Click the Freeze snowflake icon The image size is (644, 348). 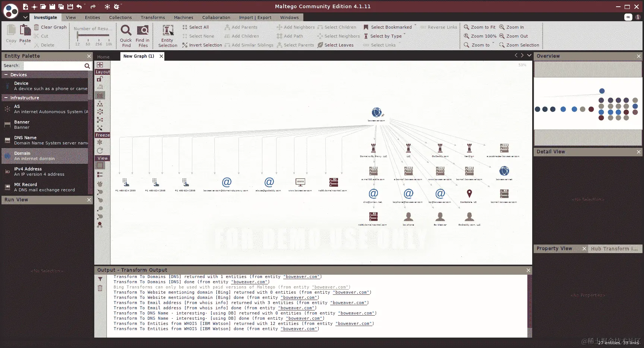(x=100, y=142)
